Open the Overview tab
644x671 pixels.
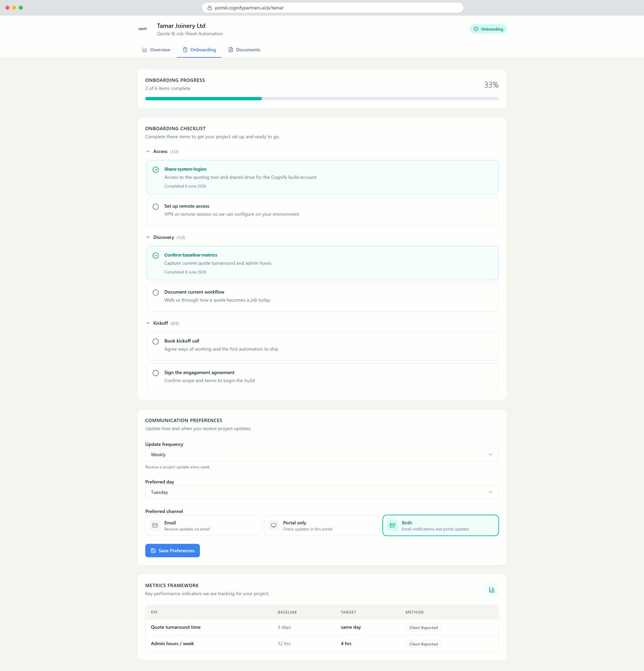click(156, 50)
